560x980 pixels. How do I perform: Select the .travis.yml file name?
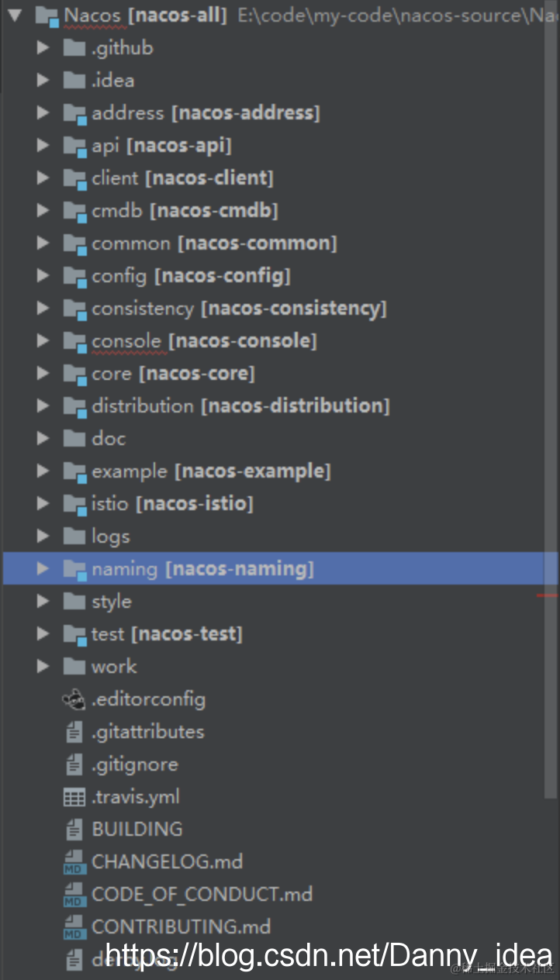tap(136, 796)
